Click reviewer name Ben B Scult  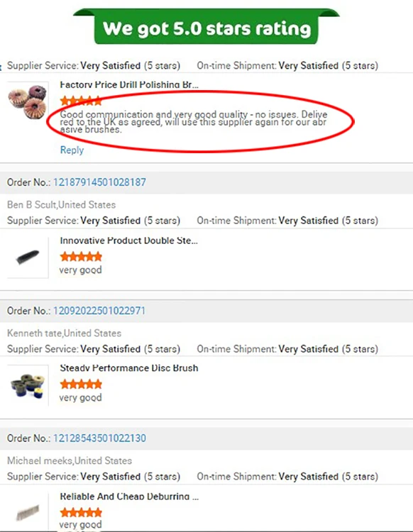pyautogui.click(x=32, y=204)
